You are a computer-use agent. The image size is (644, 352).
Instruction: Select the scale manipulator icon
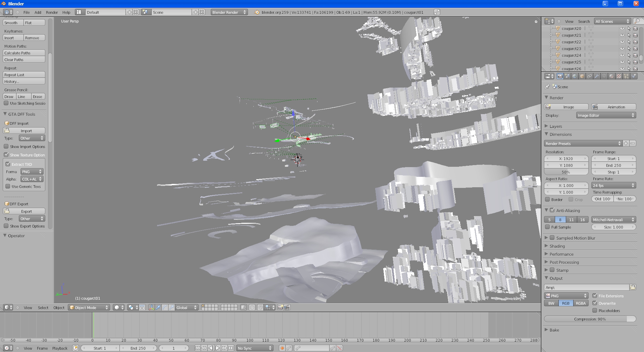(171, 307)
